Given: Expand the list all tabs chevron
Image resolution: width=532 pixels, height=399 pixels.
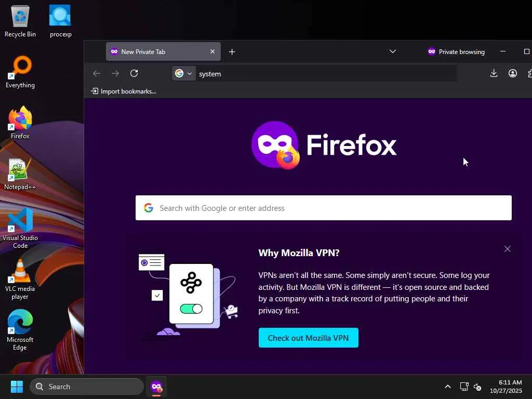Looking at the screenshot, I should 393,51.
